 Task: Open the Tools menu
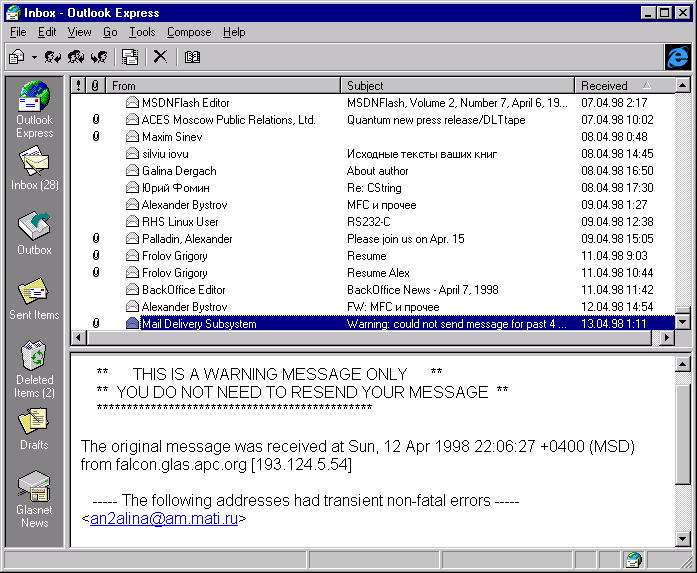click(142, 32)
